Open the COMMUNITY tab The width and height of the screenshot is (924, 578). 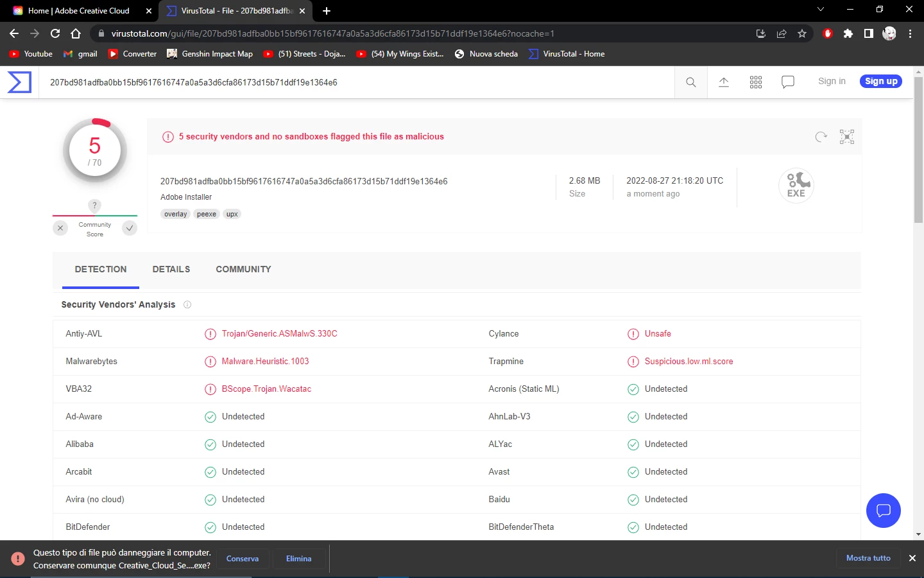243,270
